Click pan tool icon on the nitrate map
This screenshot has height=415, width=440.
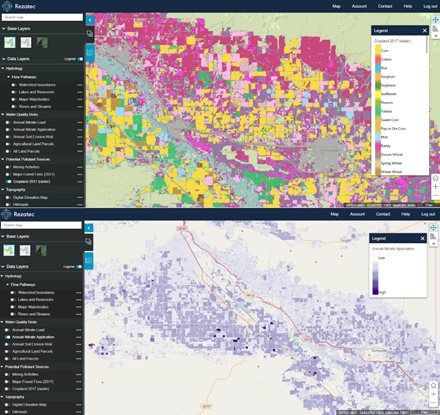(x=433, y=228)
